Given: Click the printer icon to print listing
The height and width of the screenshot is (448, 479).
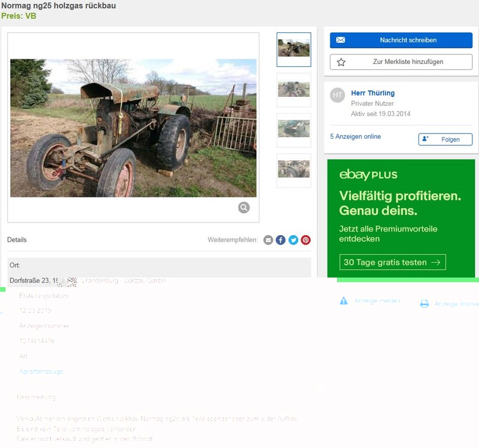Looking at the screenshot, I should click(425, 303).
